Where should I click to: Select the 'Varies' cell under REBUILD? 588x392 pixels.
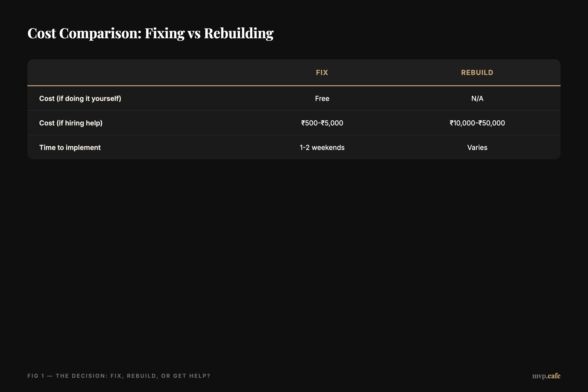coord(477,147)
